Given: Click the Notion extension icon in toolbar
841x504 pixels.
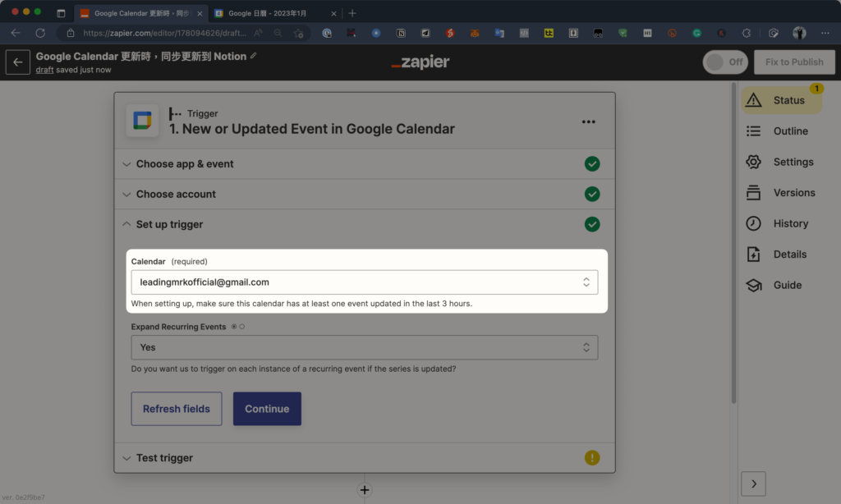Looking at the screenshot, I should click(x=401, y=33).
